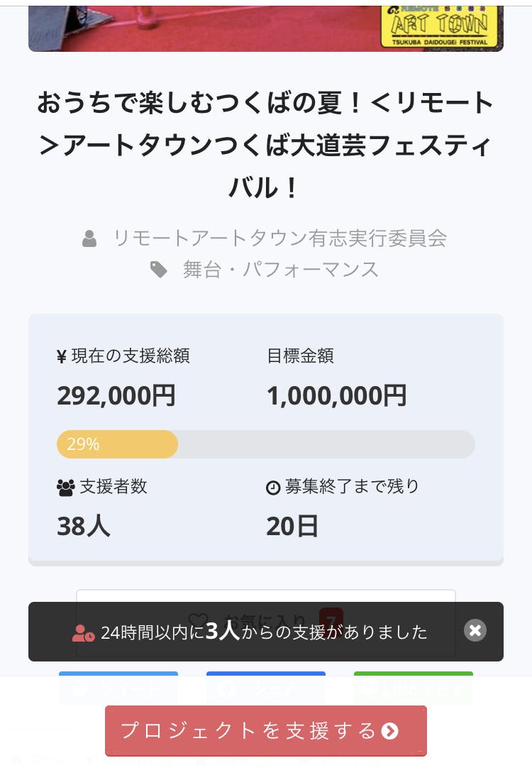This screenshot has height=780, width=532.
Task: Click the category tag icon
Action: 159,270
